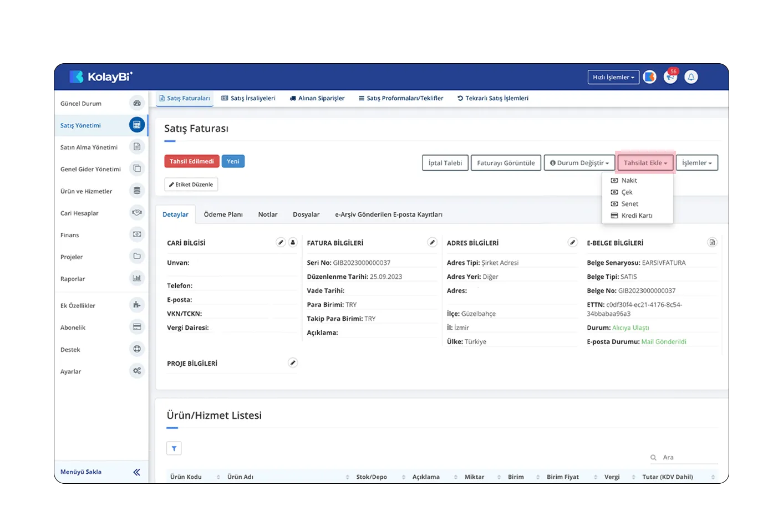Click the KolayBi profile avatar icon
This screenshot has width=783, height=532.
(x=650, y=77)
